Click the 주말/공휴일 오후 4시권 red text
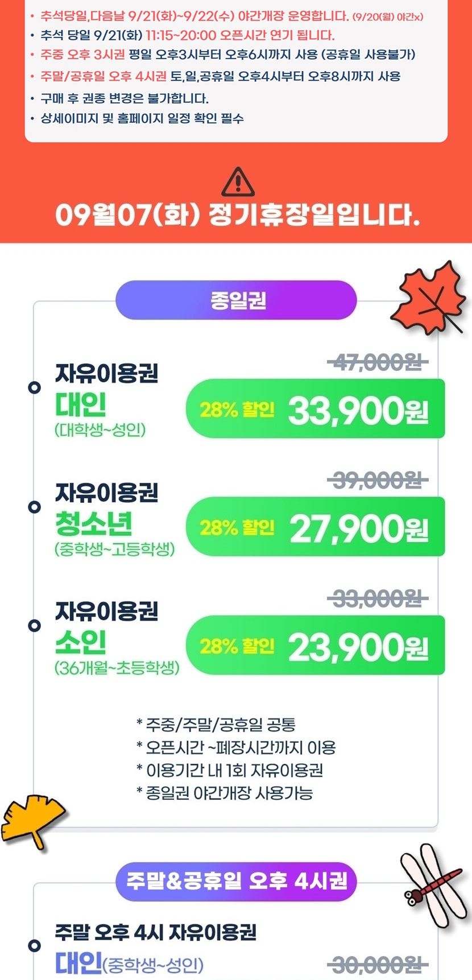Viewport: 472px width, 980px height. 103,76
